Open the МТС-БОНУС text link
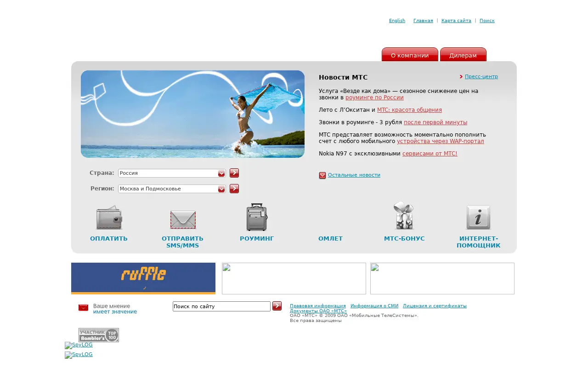Viewport: 588px width, 368px height. point(404,239)
